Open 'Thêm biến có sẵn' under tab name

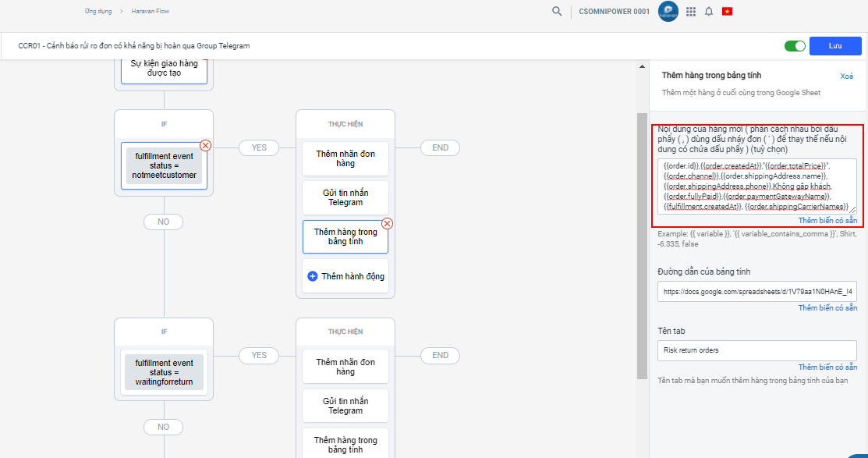click(x=827, y=367)
